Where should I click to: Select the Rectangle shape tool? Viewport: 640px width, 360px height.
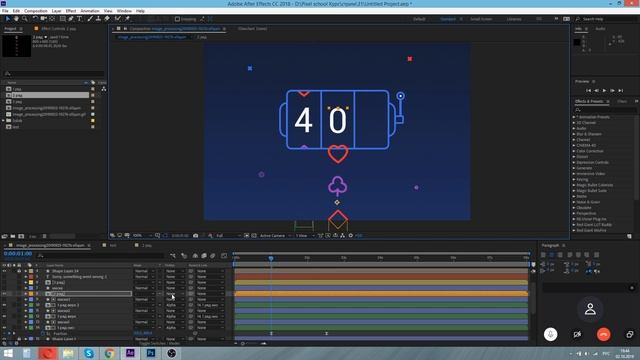(62, 19)
